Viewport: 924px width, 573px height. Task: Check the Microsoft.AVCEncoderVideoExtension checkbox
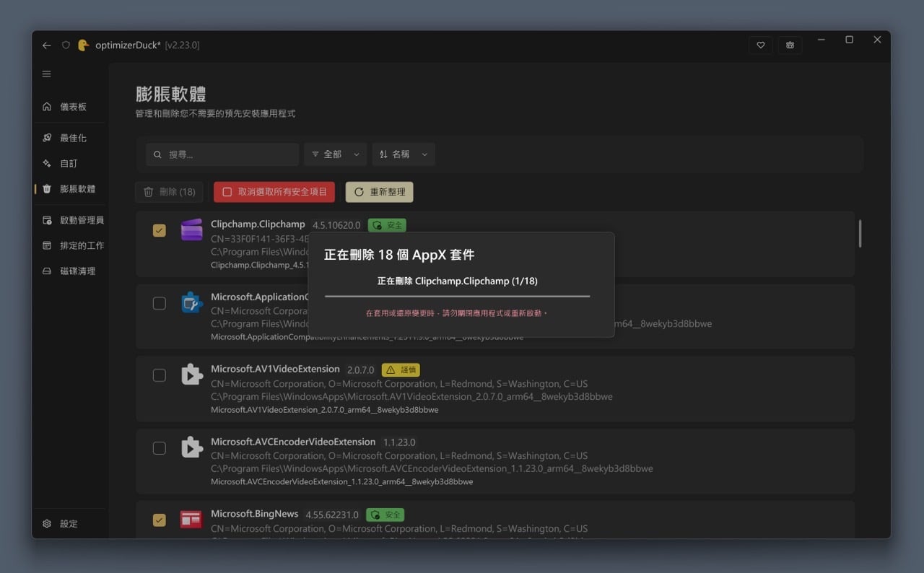[160, 448]
